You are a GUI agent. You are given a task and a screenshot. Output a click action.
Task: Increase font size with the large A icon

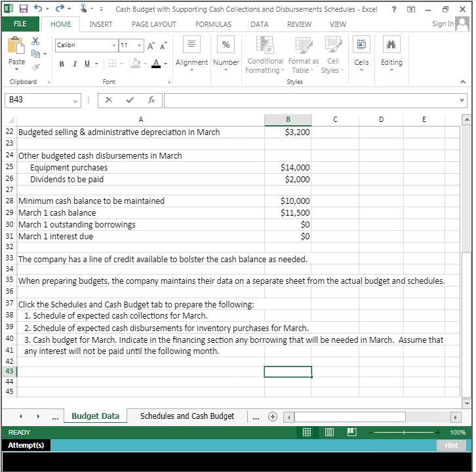pyautogui.click(x=151, y=46)
